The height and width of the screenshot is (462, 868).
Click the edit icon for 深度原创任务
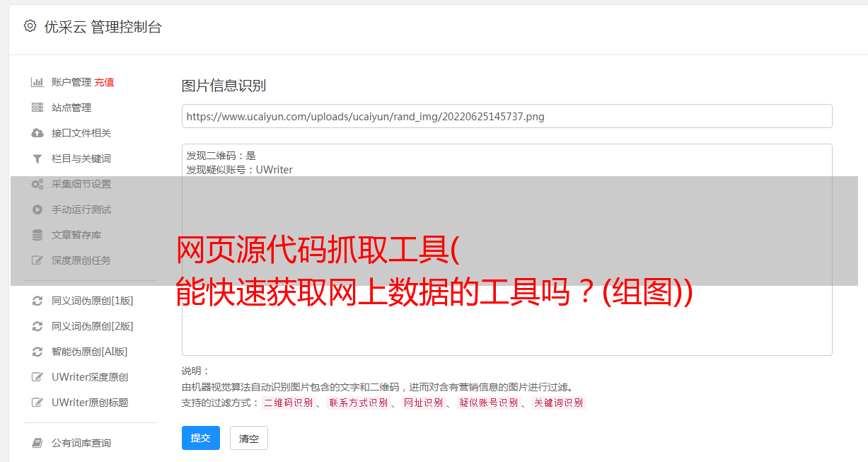[x=37, y=260]
